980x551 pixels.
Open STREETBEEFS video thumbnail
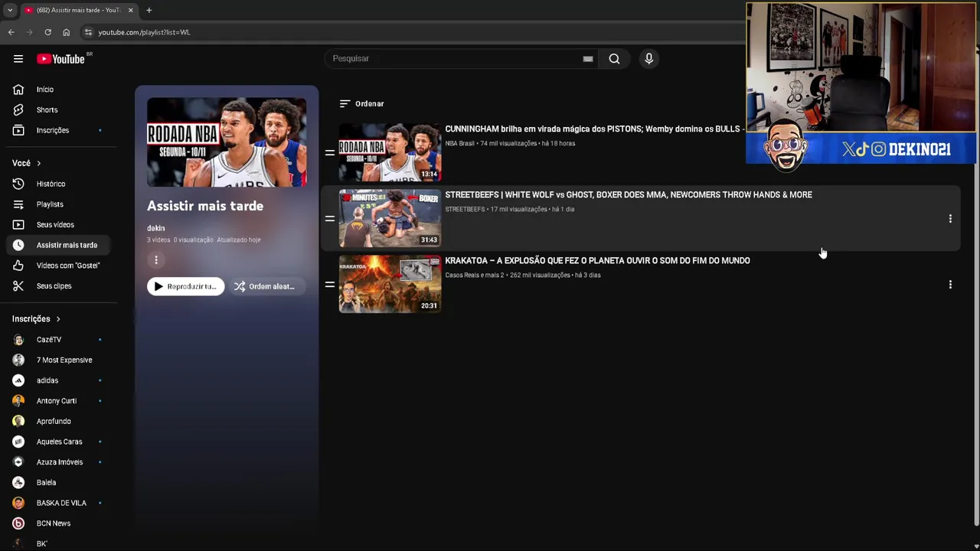click(390, 218)
